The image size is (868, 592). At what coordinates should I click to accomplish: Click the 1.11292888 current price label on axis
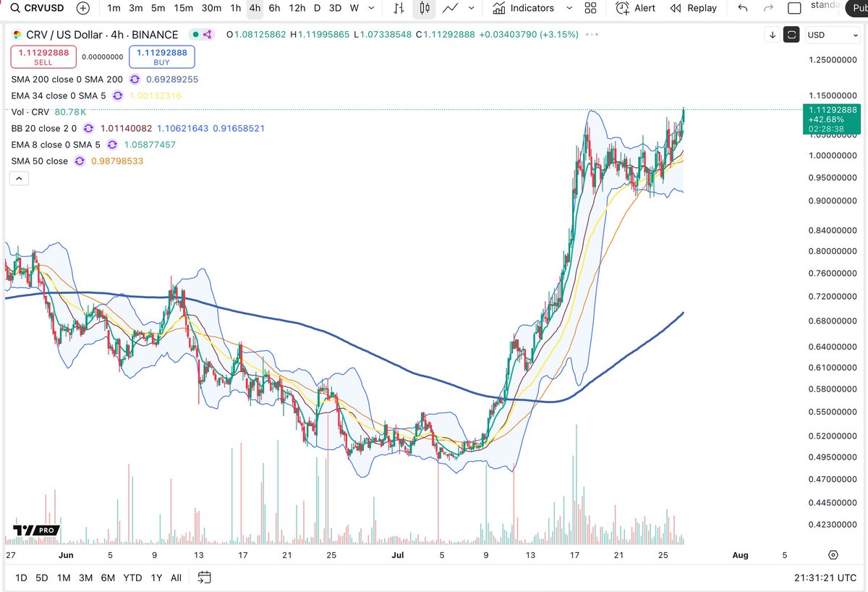point(832,109)
